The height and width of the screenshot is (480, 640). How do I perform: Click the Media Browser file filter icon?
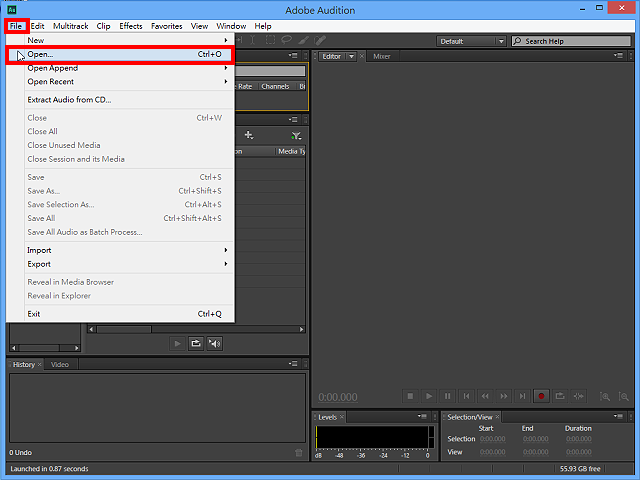[x=296, y=136]
